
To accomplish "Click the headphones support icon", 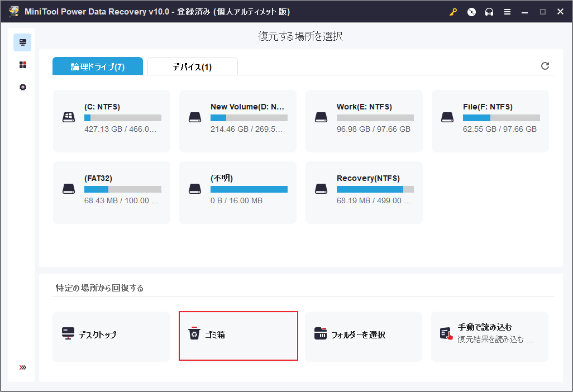I will pos(489,12).
